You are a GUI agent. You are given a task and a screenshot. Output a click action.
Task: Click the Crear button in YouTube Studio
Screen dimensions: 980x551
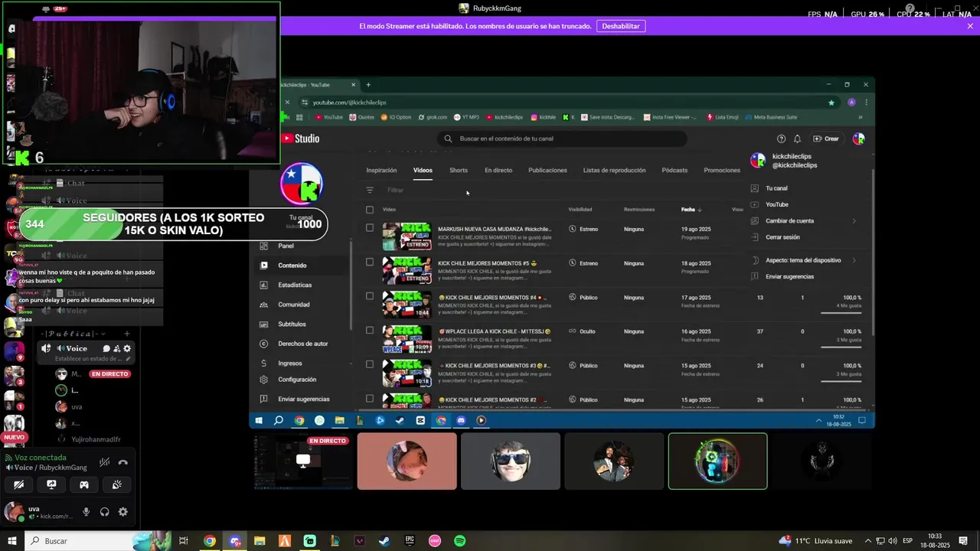pyautogui.click(x=826, y=139)
